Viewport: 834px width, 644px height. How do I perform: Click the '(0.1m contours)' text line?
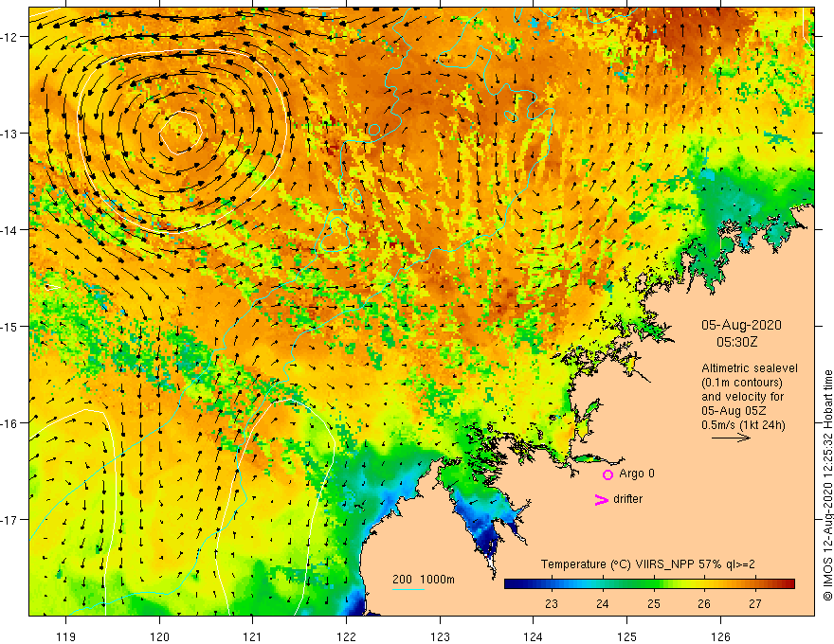click(741, 383)
